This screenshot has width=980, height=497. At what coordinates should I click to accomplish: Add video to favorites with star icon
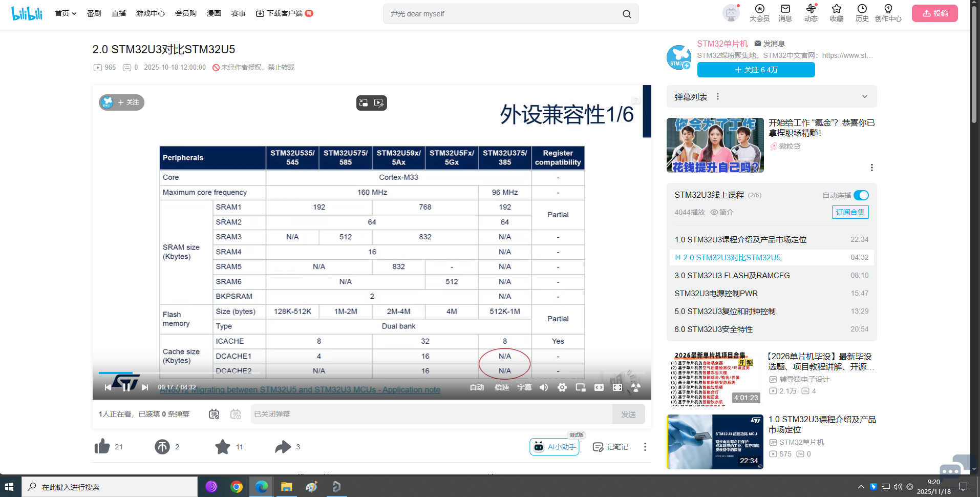223,447
